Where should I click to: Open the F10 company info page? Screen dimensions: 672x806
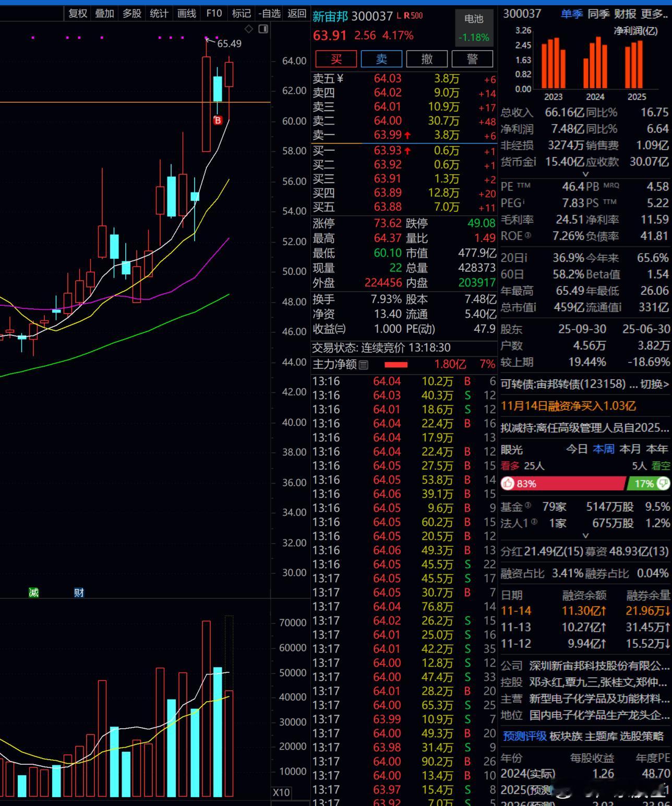coord(214,14)
